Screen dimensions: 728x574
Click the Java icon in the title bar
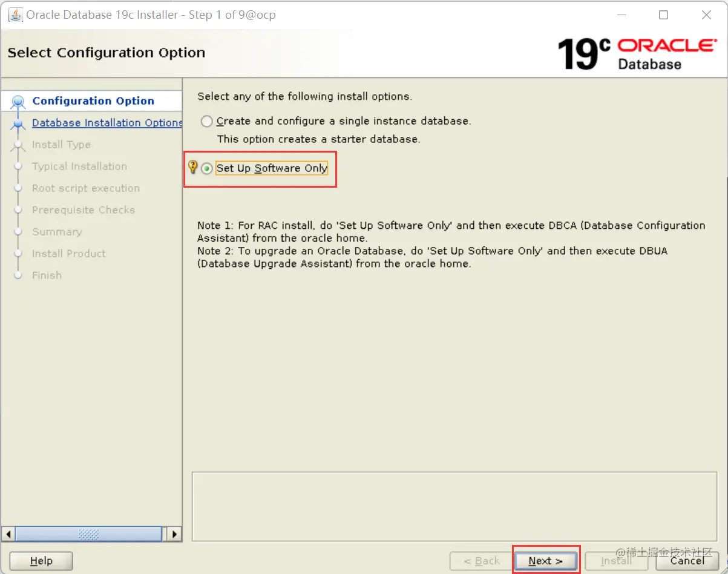[x=15, y=15]
